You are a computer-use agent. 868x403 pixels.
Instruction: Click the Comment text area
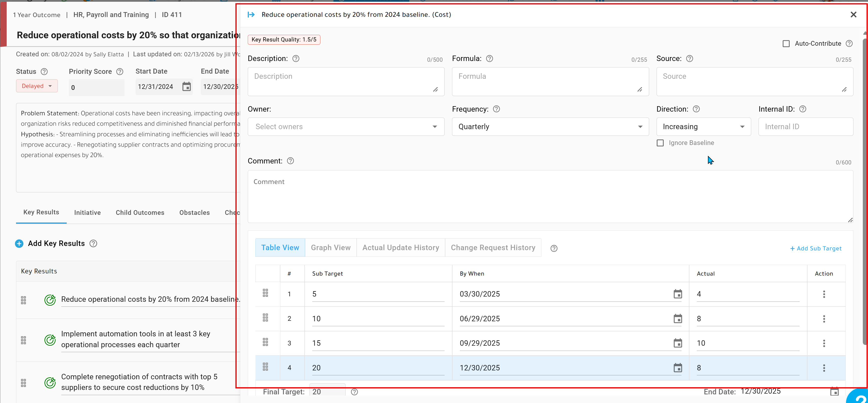click(x=550, y=197)
